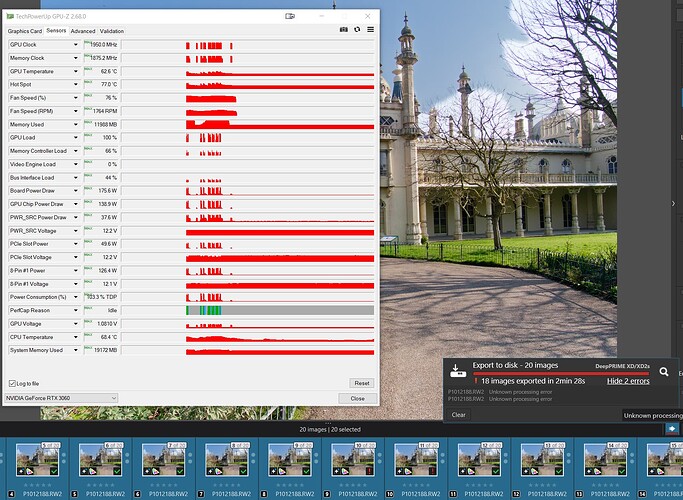This screenshot has width=683, height=500.
Task: Click the blue export arrow button
Action: [672, 429]
